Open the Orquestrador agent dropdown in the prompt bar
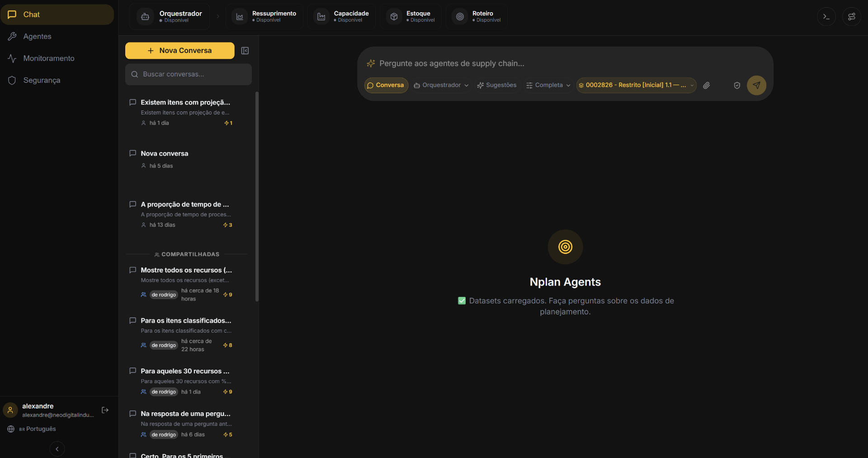868x458 pixels. click(441, 85)
